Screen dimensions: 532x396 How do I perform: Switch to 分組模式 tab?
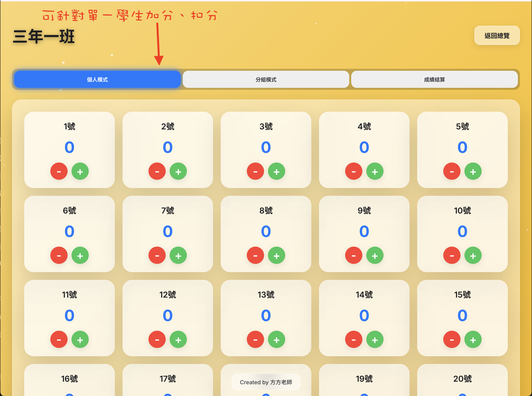[266, 79]
